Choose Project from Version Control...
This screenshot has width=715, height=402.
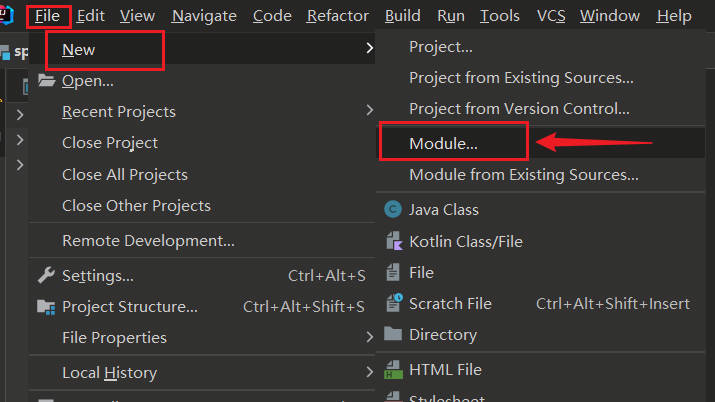519,108
